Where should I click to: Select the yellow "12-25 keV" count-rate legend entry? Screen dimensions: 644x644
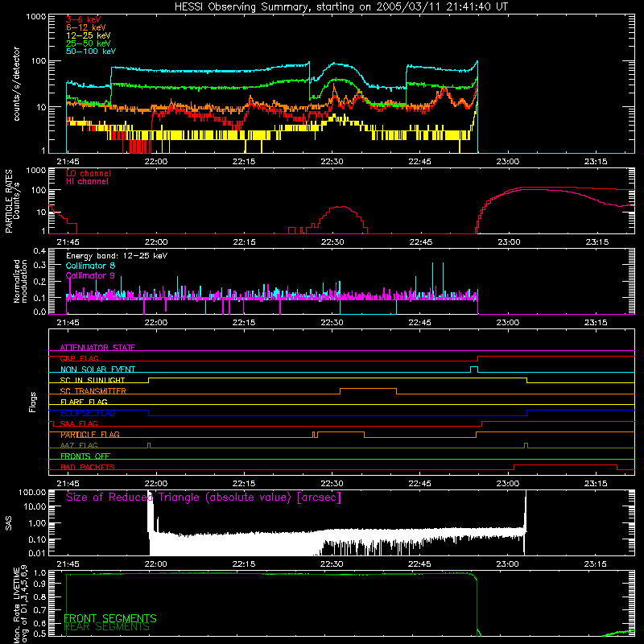[88, 35]
